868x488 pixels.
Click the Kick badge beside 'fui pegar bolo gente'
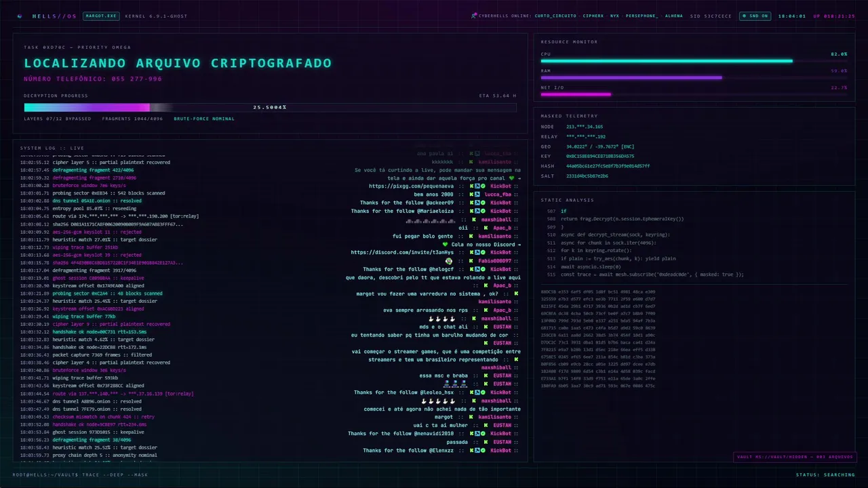click(x=471, y=237)
